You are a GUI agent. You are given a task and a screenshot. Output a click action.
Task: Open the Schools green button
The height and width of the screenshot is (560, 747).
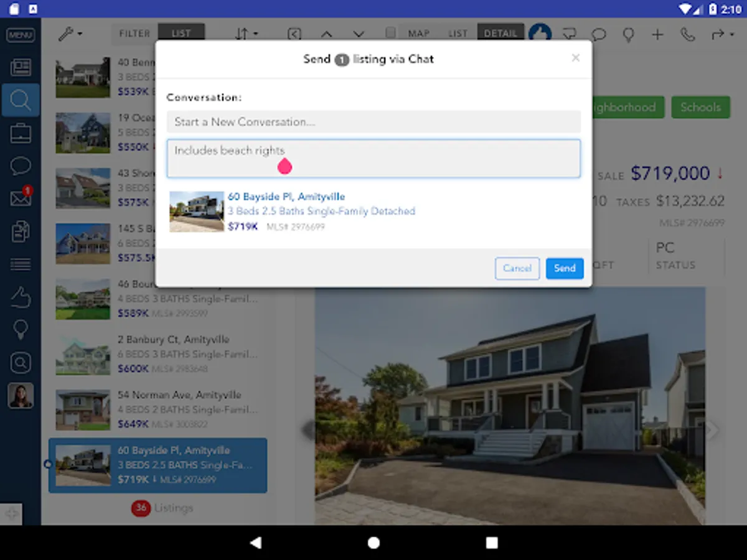coord(700,107)
